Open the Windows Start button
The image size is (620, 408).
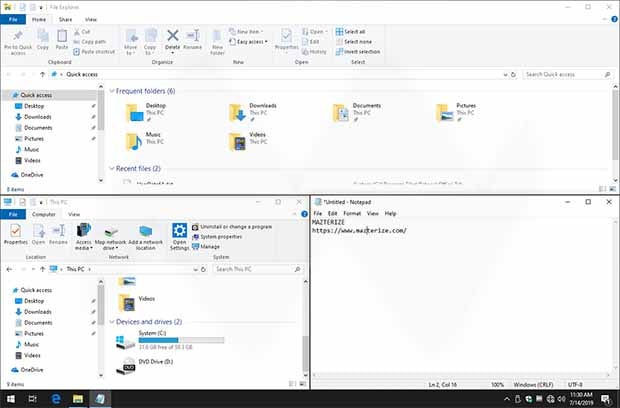[x=11, y=399]
